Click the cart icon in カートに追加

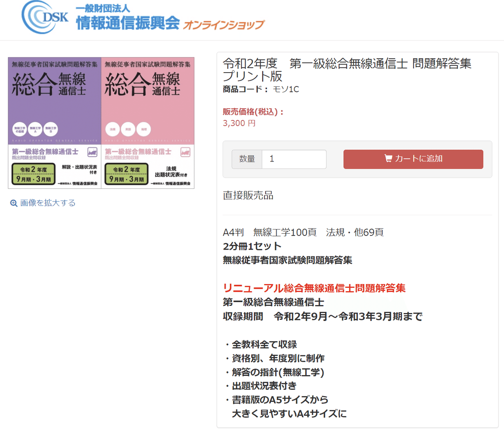click(388, 159)
